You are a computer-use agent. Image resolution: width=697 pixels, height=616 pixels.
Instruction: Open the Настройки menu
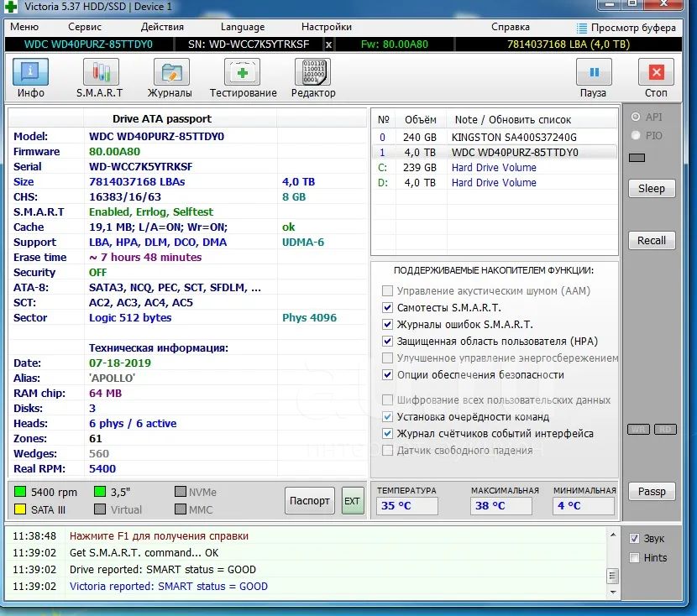(327, 27)
